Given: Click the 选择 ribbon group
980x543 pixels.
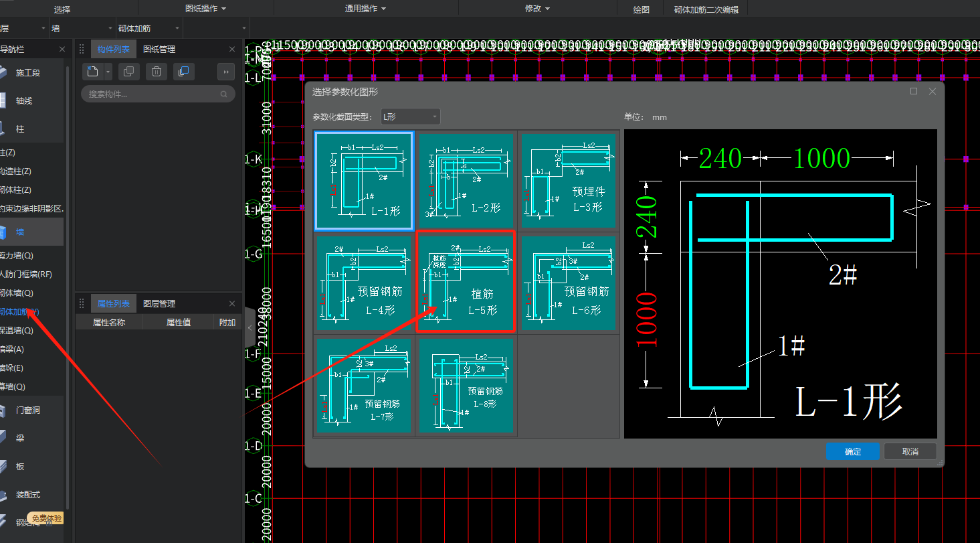Looking at the screenshot, I should (x=62, y=9).
